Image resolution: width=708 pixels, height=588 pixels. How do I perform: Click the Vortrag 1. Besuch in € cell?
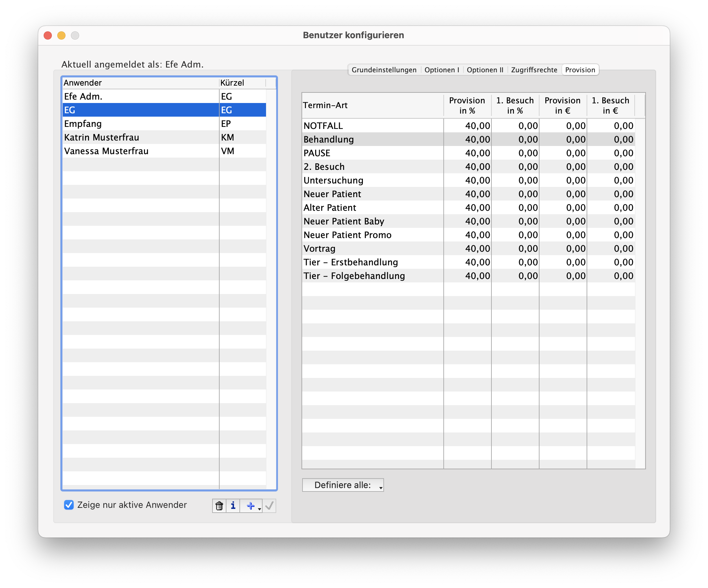pos(611,249)
